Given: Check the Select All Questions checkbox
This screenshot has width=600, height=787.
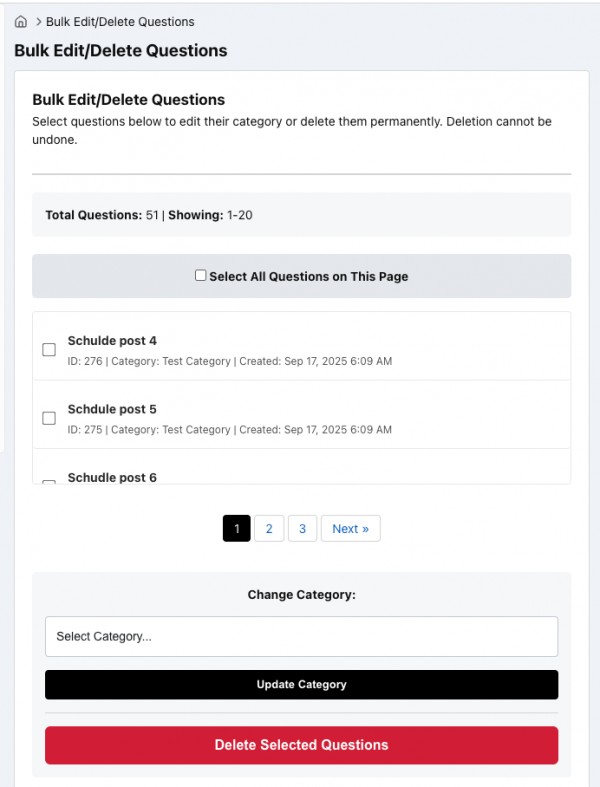Looking at the screenshot, I should coord(201,276).
